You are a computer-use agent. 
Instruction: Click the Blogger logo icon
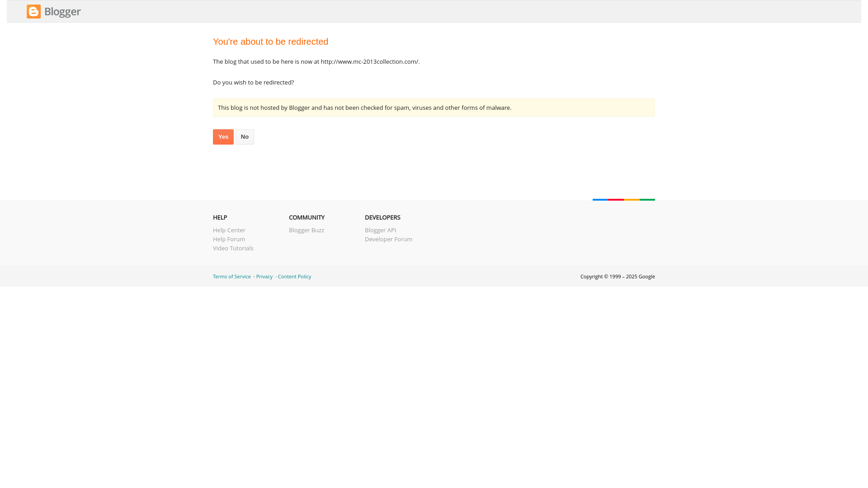click(x=53, y=12)
